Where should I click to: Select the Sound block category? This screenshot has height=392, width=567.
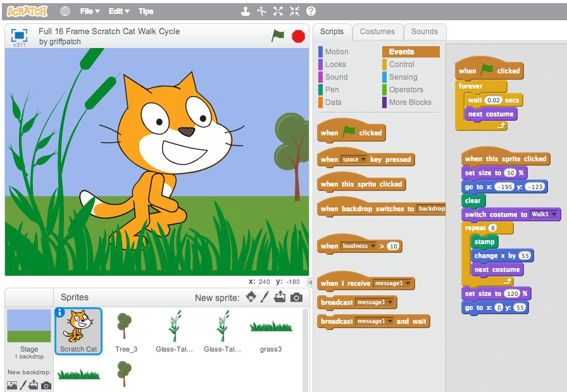click(333, 77)
